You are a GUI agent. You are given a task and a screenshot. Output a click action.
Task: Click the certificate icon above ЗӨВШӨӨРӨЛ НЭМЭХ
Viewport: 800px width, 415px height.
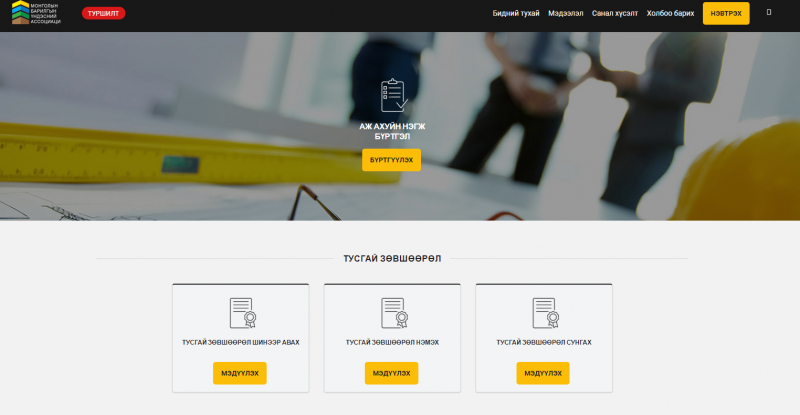(x=392, y=312)
